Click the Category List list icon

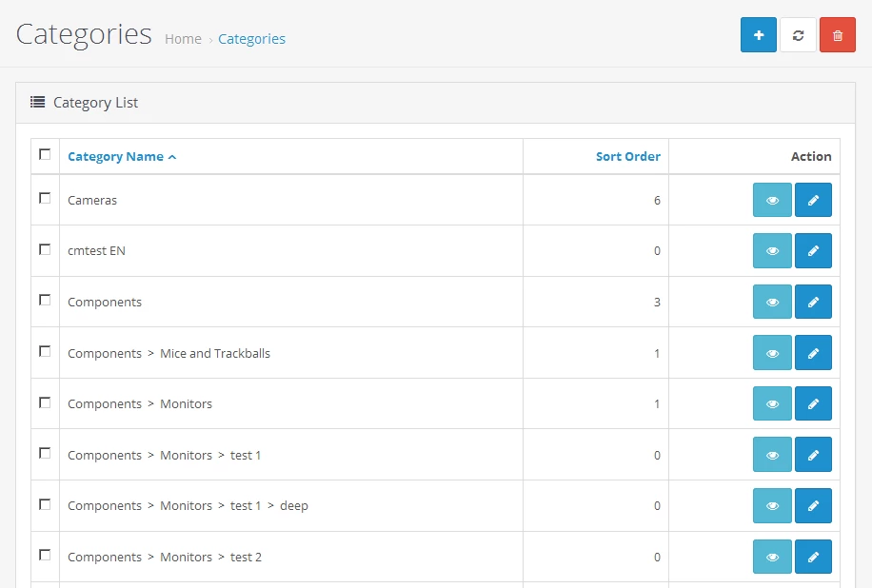pos(37,102)
